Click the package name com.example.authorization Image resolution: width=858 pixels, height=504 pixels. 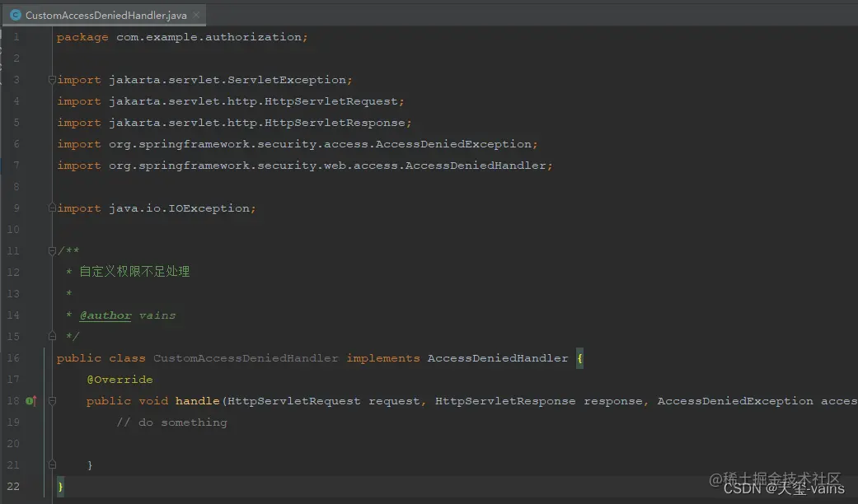point(209,37)
